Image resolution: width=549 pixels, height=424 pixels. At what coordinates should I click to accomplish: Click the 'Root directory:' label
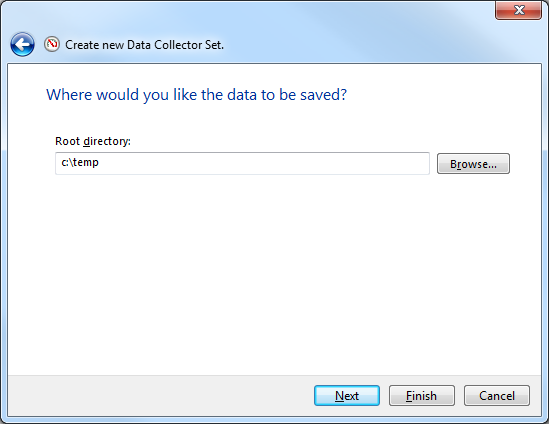pos(93,141)
